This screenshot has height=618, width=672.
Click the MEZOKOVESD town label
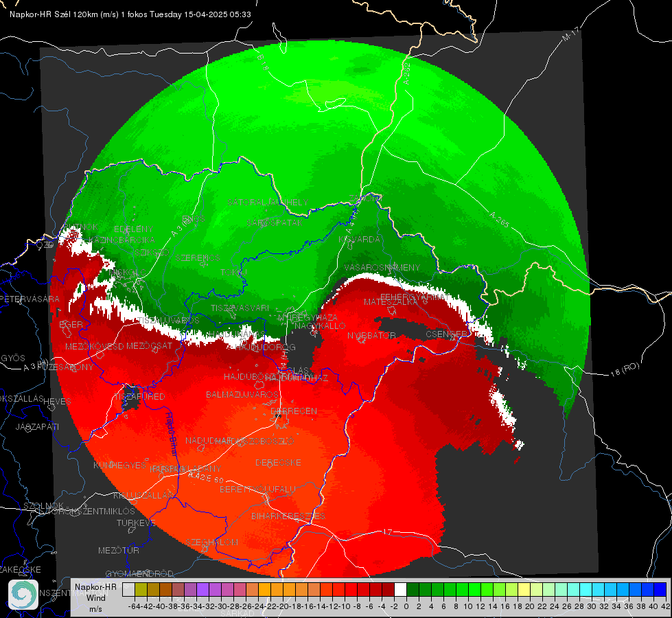[95, 346]
